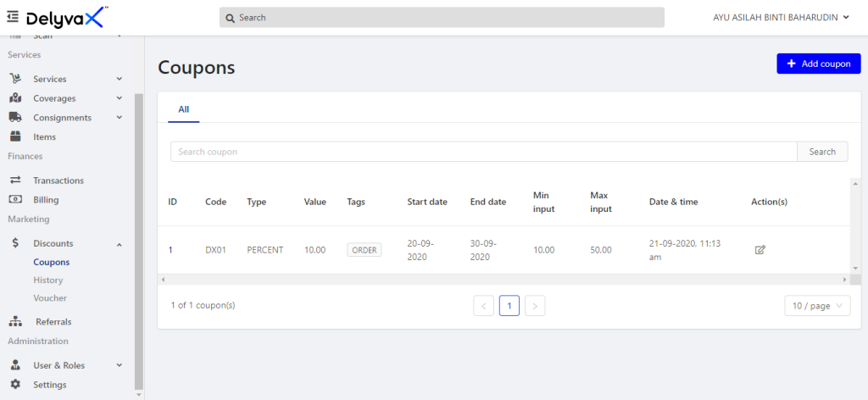Focus the Search coupon field

point(484,152)
